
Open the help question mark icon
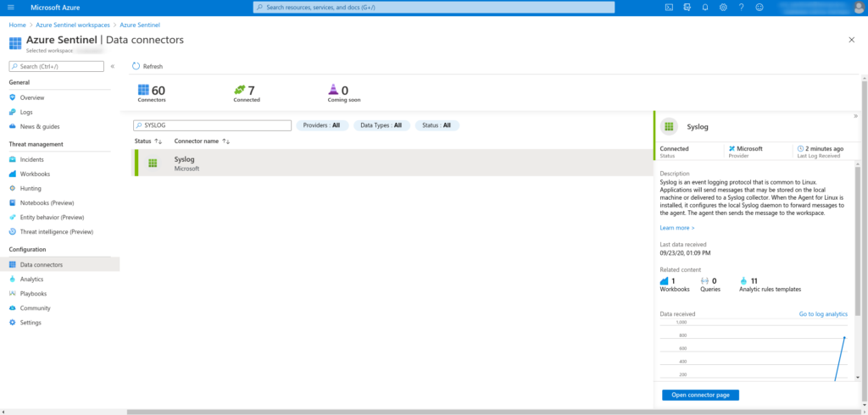tap(741, 7)
